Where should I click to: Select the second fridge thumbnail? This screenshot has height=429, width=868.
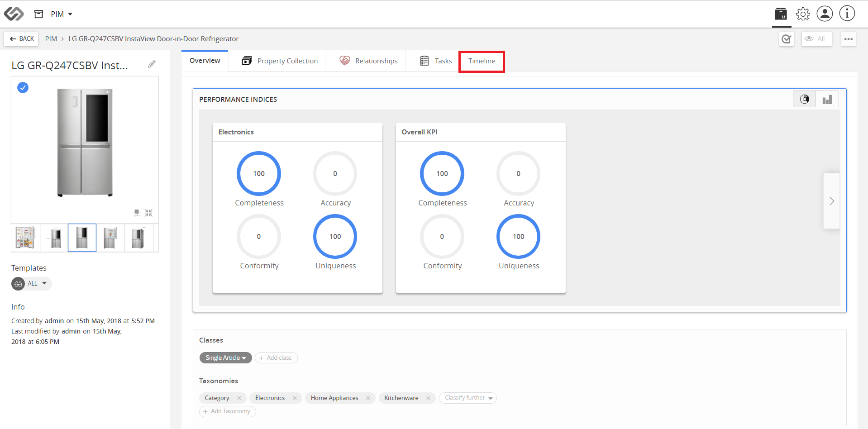(54, 238)
